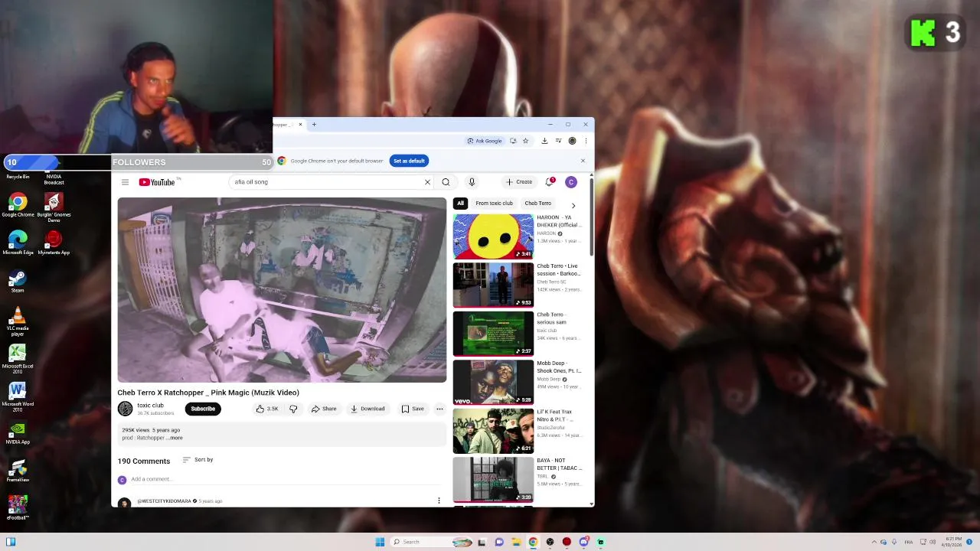The height and width of the screenshot is (551, 980).
Task: Select the All filter chip
Action: 460,204
